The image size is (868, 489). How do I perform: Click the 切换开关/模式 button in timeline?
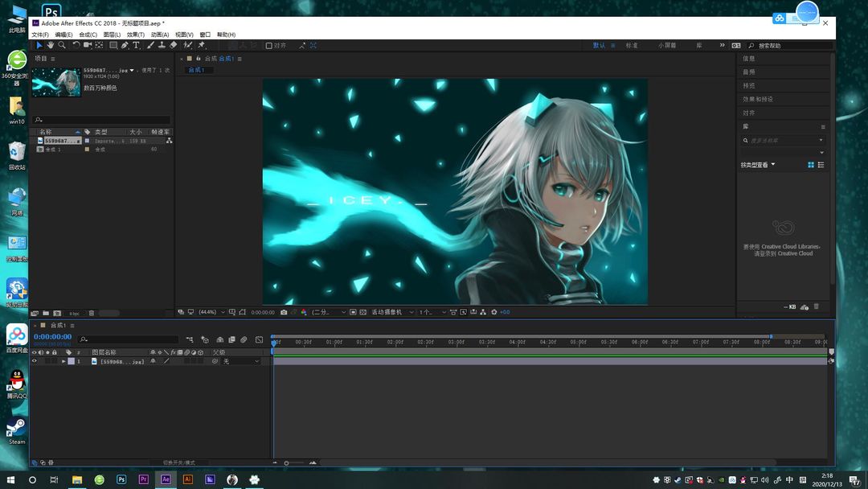coord(178,462)
